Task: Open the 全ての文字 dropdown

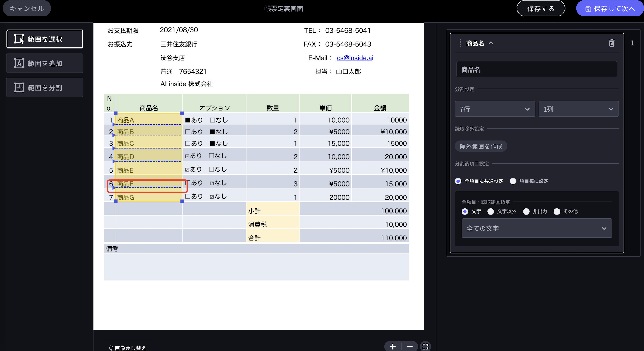Action: [x=536, y=228]
